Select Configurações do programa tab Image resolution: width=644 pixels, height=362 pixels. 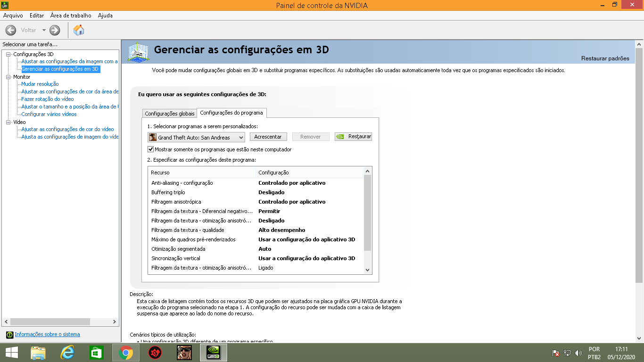[232, 113]
